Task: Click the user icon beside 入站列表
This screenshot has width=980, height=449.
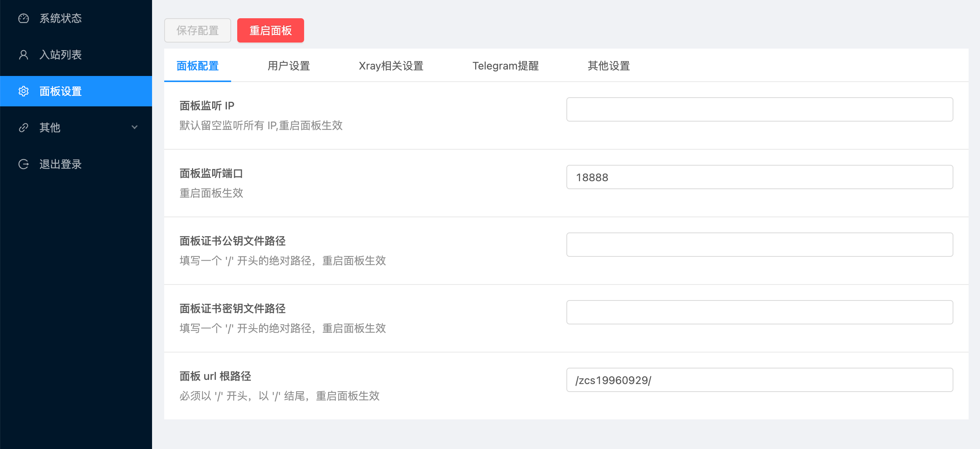Action: pyautogui.click(x=24, y=55)
